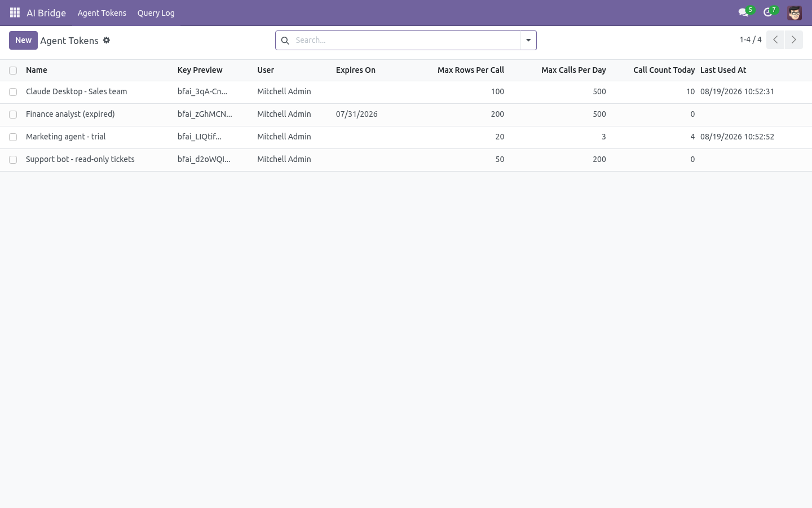The width and height of the screenshot is (812, 508).
Task: Open the Query Log menu item
Action: click(156, 13)
